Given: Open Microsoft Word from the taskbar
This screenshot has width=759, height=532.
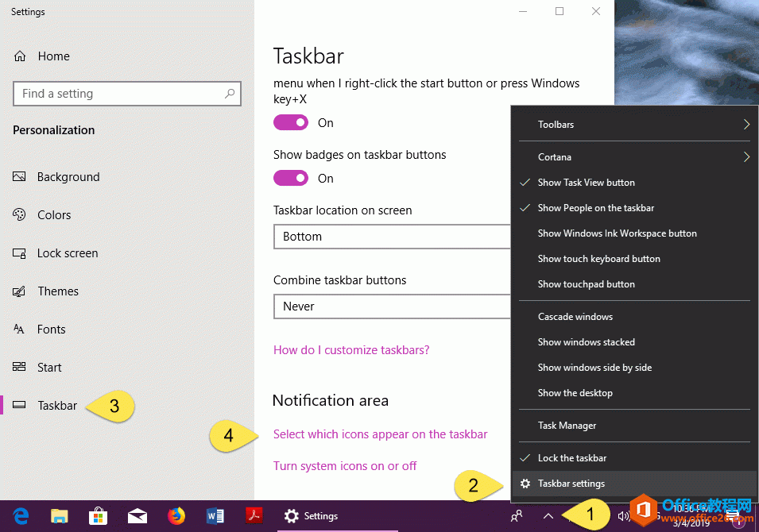Looking at the screenshot, I should [x=215, y=516].
